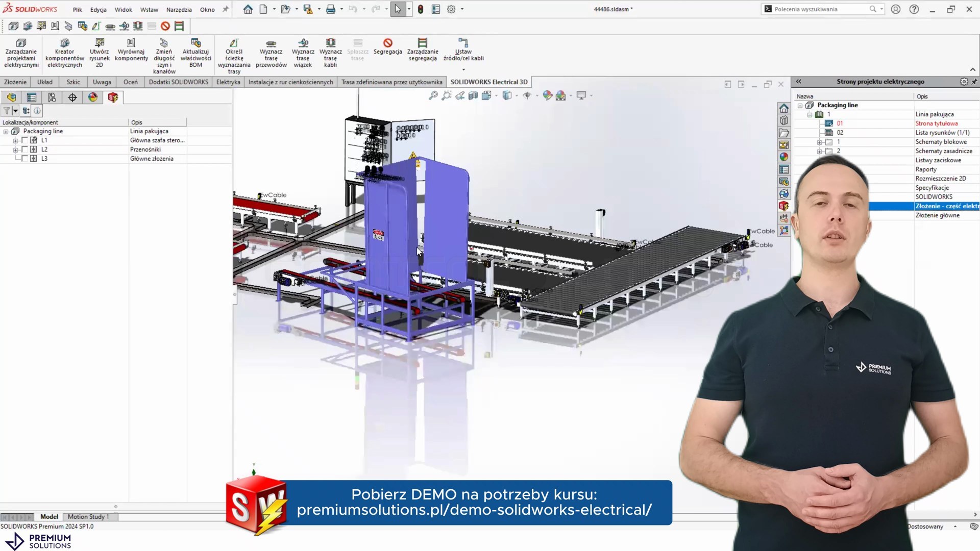
Task: Open File Explorer tab in task pane
Action: point(784,133)
